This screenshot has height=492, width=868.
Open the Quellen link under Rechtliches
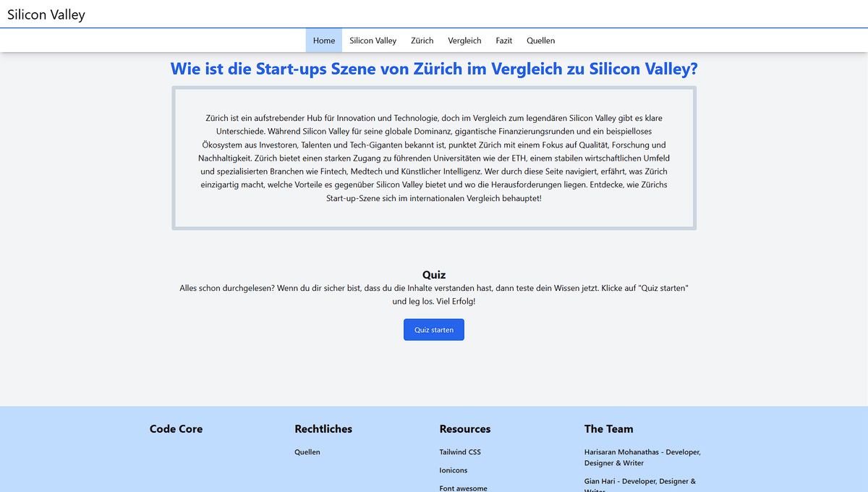click(x=307, y=452)
